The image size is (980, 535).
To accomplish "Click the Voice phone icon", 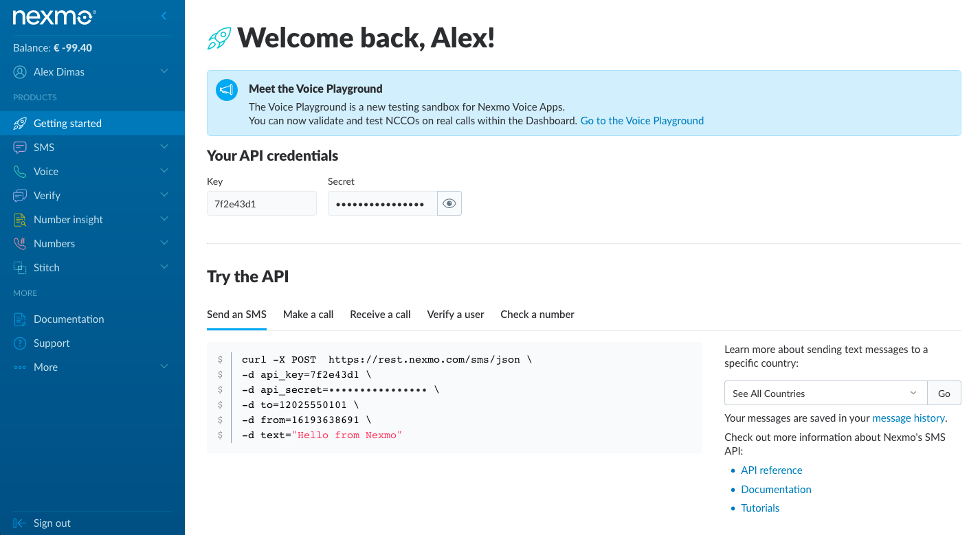I will pyautogui.click(x=20, y=172).
